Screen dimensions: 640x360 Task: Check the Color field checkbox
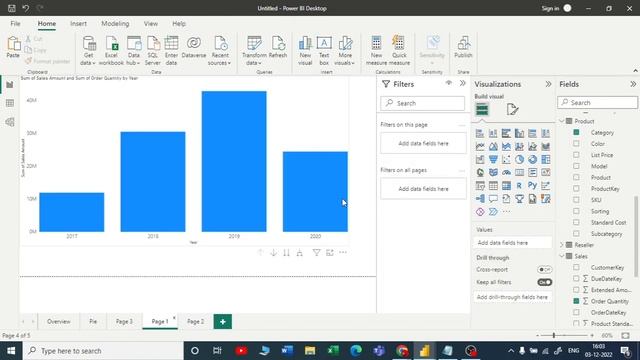click(x=576, y=144)
